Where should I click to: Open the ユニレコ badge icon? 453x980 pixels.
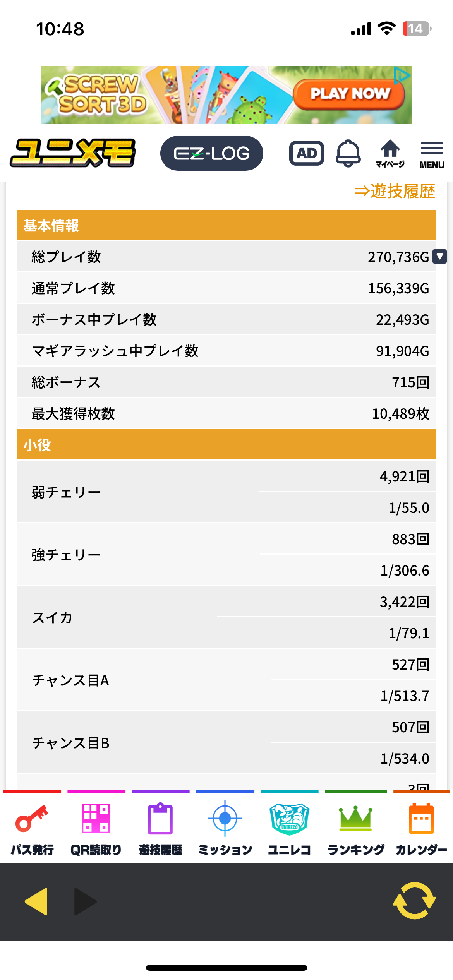pyautogui.click(x=289, y=827)
